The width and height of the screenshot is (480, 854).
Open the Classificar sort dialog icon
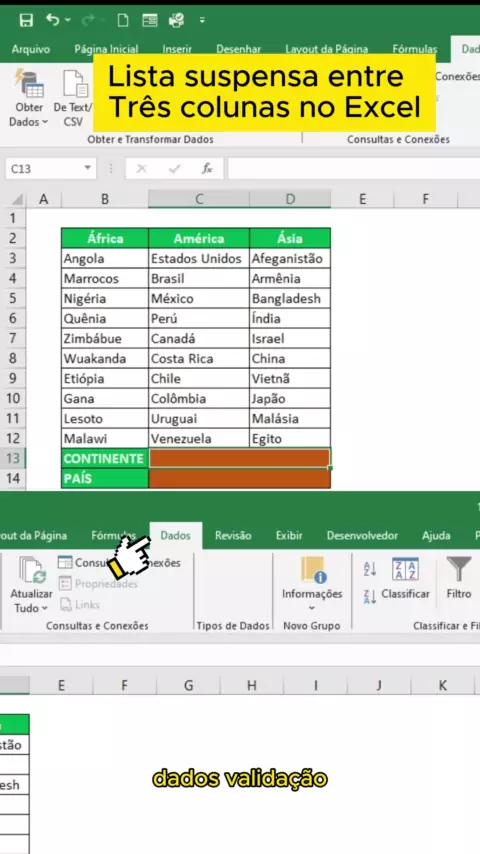(405, 569)
